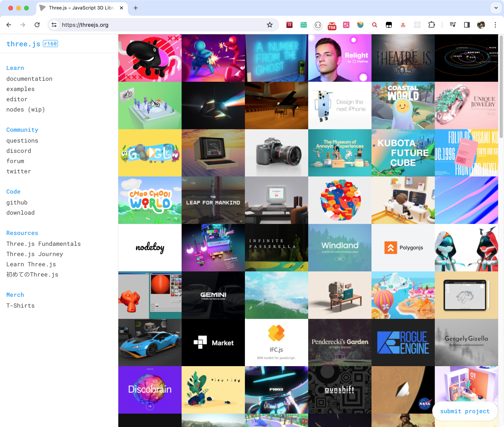The width and height of the screenshot is (504, 427).
Task: Open the github link
Action: point(17,202)
